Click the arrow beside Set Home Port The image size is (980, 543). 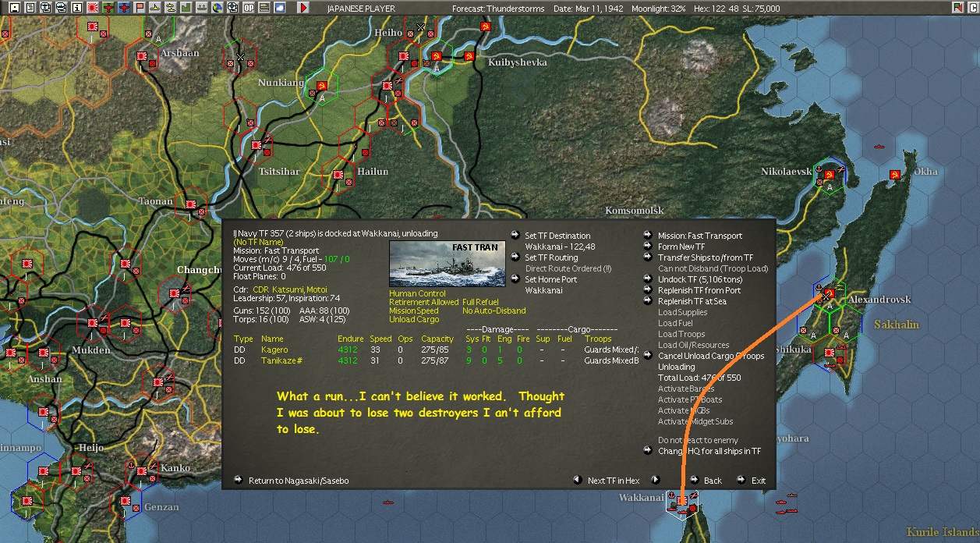click(515, 279)
